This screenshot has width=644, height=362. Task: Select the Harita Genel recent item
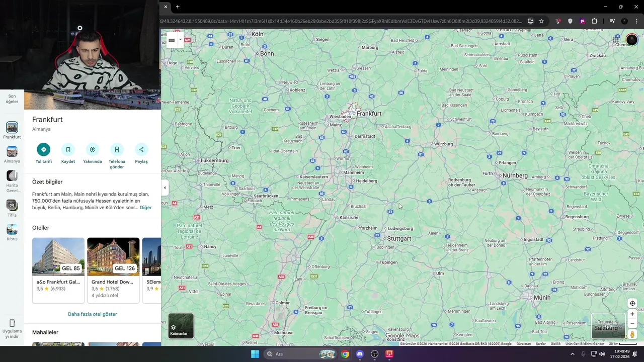coord(12,182)
